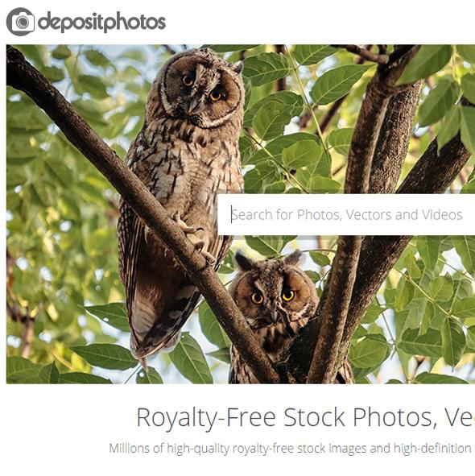Click the Royalty-Free Stock Photos headline
Viewport: 475px width, 476px height.
[306, 417]
